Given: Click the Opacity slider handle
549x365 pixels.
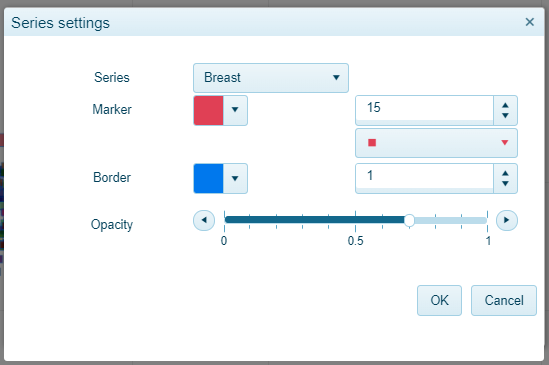Looking at the screenshot, I should point(409,220).
